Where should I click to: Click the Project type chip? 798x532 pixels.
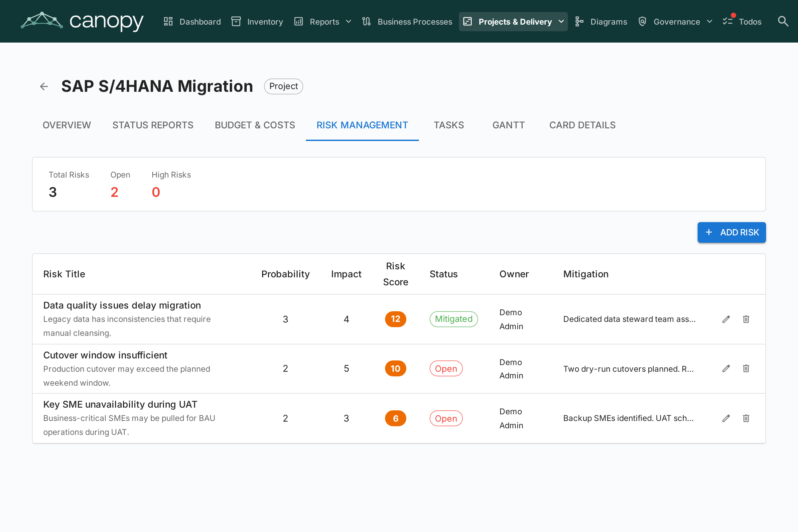(x=284, y=86)
